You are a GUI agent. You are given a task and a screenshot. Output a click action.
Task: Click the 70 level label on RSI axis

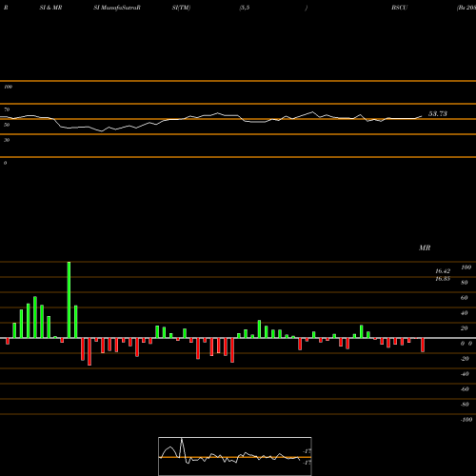tap(7, 109)
